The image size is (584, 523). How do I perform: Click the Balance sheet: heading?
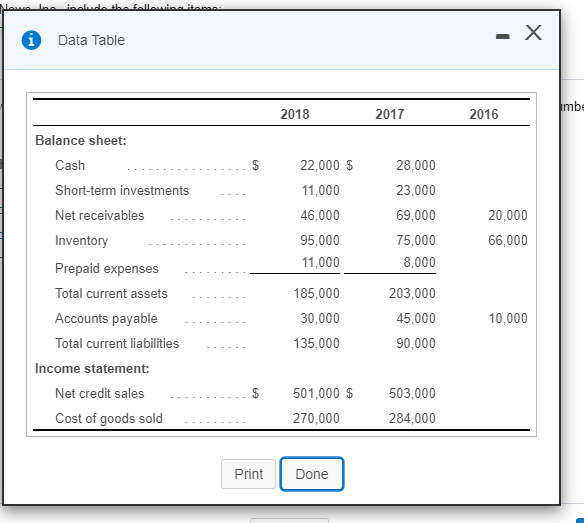click(x=81, y=140)
